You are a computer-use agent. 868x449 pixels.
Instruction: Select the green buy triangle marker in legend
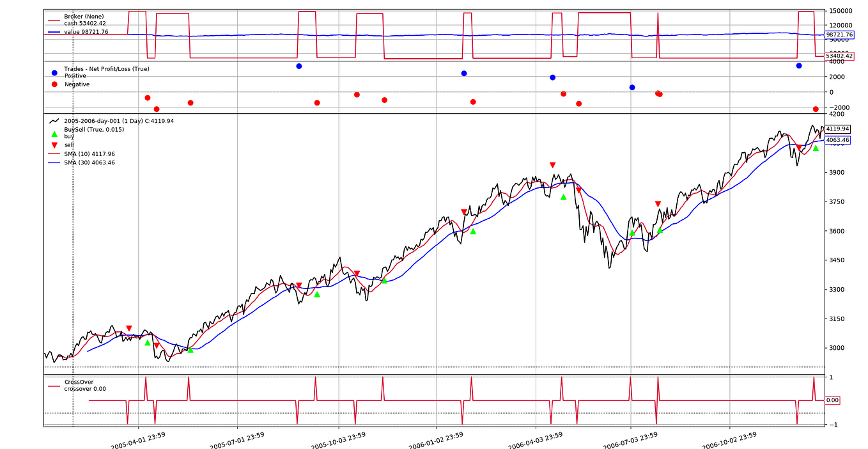pos(54,134)
